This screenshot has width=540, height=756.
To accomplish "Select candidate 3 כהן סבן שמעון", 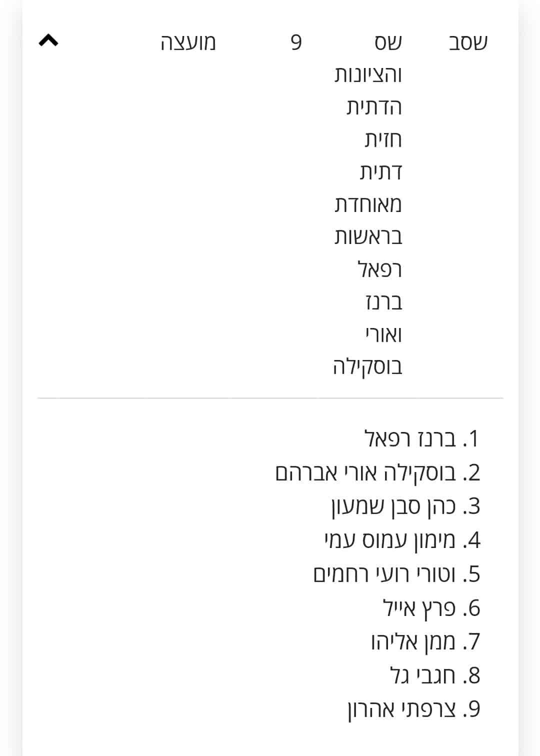I will (x=405, y=506).
